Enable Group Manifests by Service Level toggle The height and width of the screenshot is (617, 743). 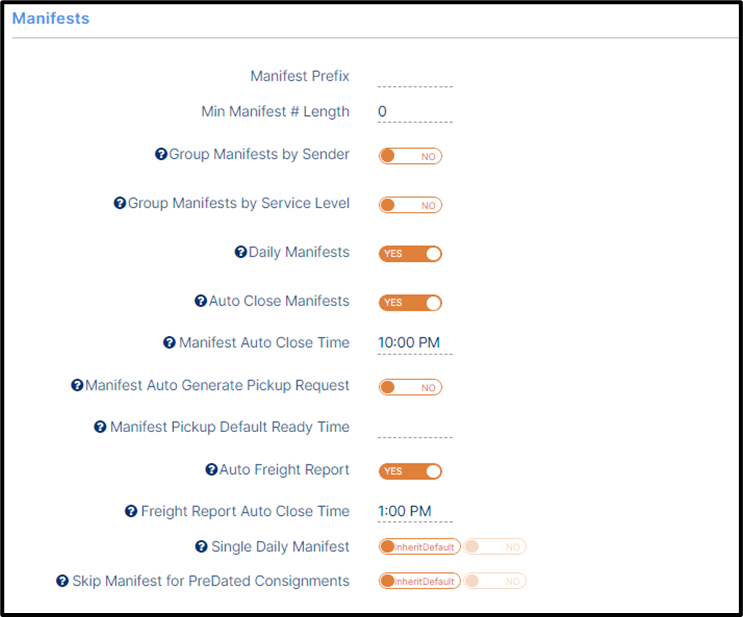click(x=410, y=205)
